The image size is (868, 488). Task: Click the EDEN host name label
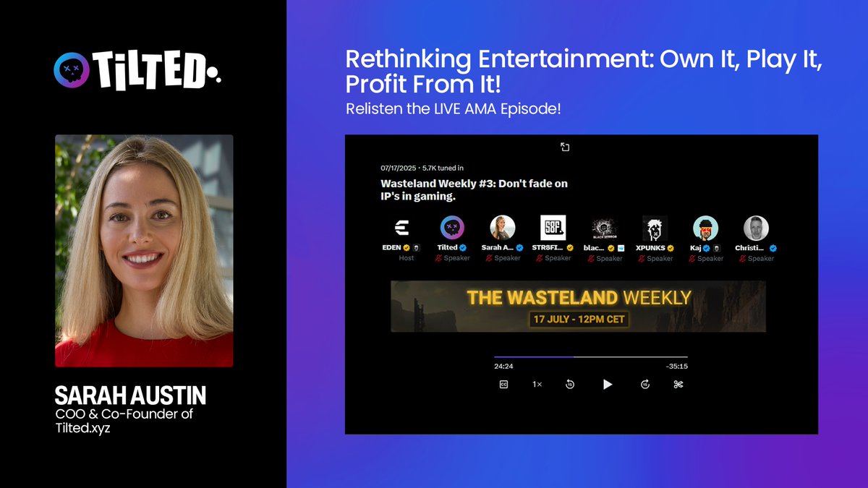pos(391,247)
